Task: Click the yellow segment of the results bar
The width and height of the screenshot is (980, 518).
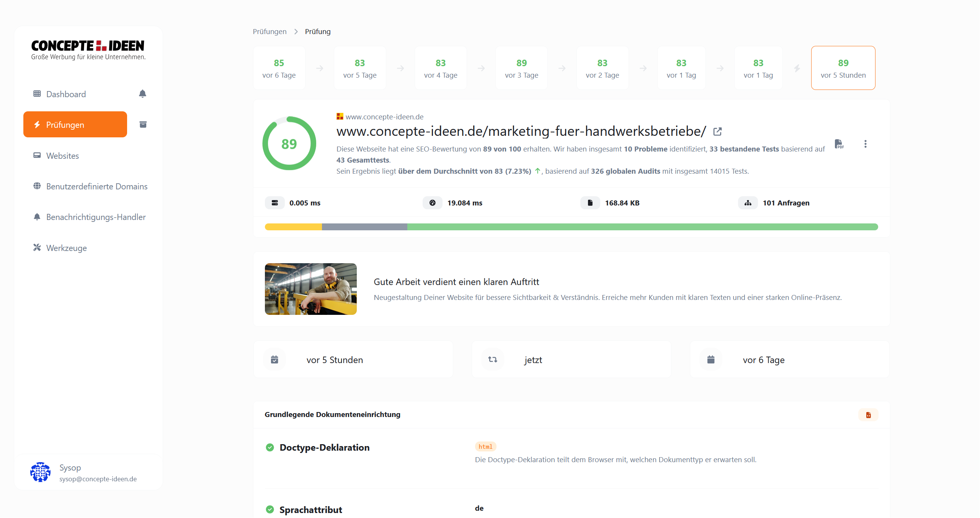Action: click(293, 227)
